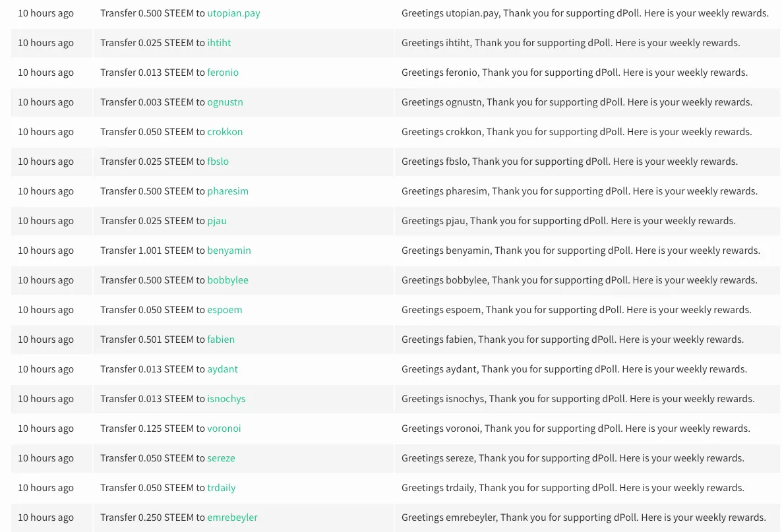782x532 pixels.
Task: Visit espoem's profile link
Action: 224,310
